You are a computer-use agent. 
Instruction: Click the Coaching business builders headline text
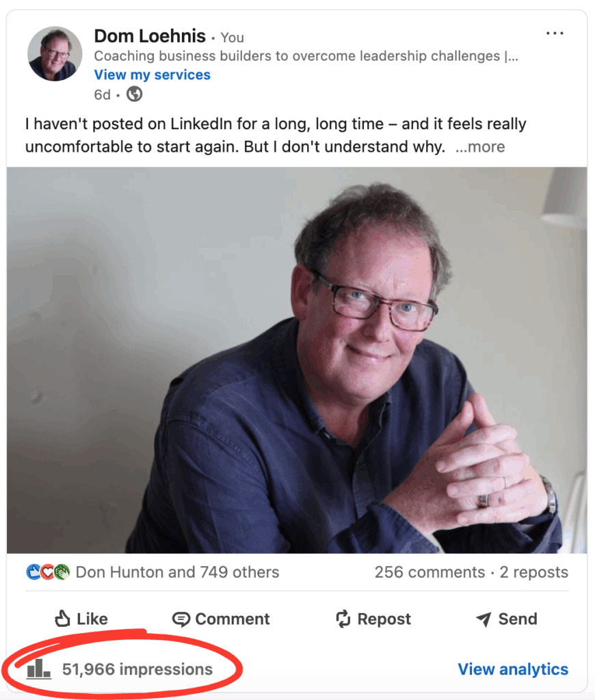pyautogui.click(x=306, y=56)
